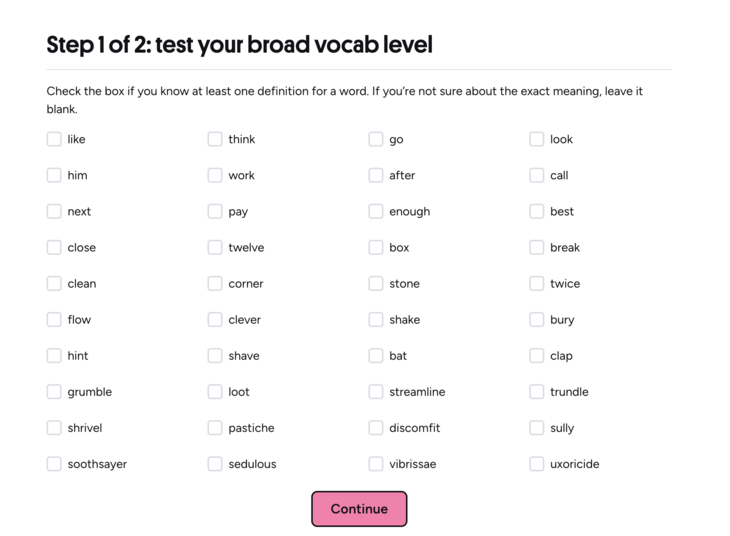Tick the checkbox beside "clean"
This screenshot has height=536, width=730.
(54, 283)
